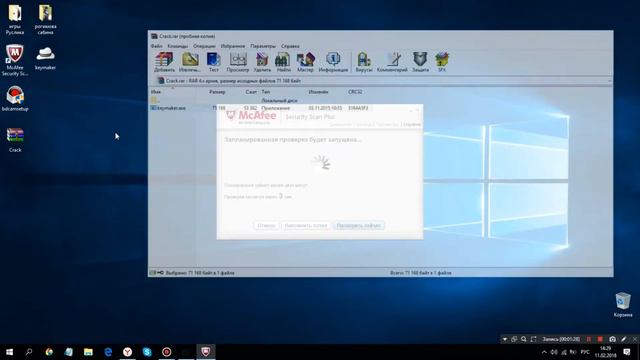The image size is (640, 360).
Task: Click the Найти (Find) toolbar icon
Action: (283, 62)
